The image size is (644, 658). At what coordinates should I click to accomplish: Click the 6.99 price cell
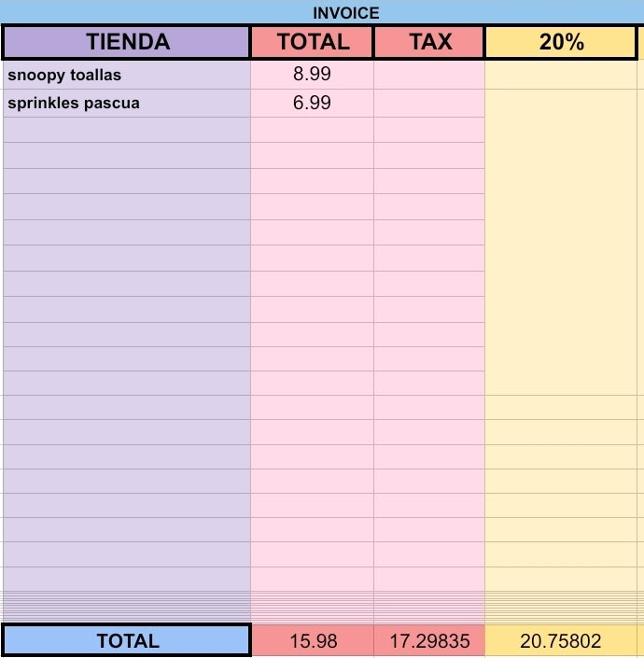pos(312,104)
